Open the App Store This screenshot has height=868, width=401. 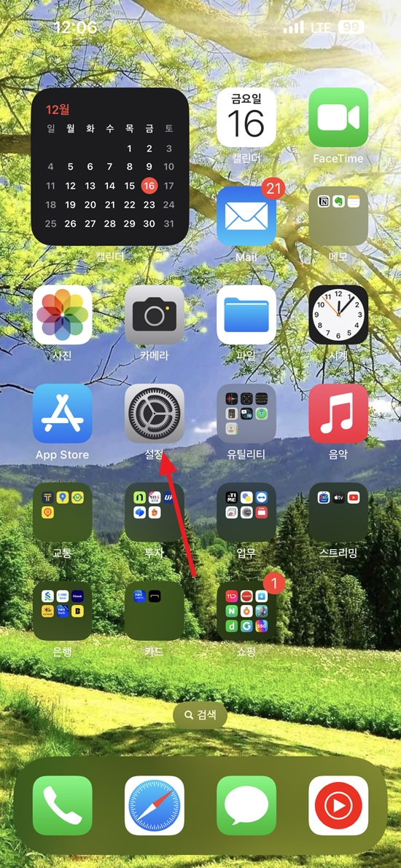click(63, 414)
